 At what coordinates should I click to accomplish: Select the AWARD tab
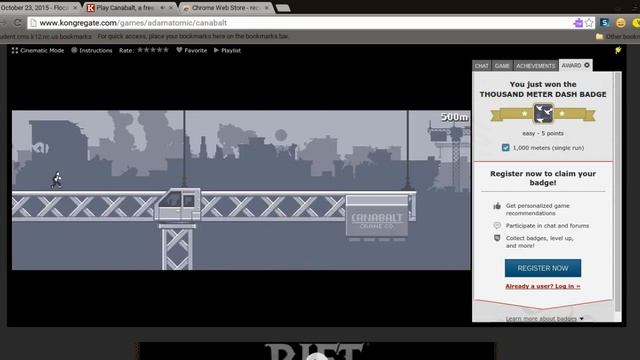[571, 65]
